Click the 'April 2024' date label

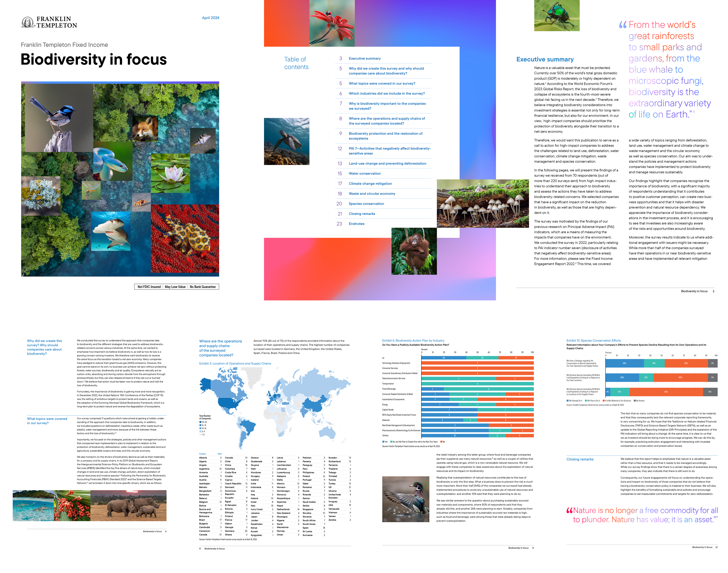tap(210, 18)
